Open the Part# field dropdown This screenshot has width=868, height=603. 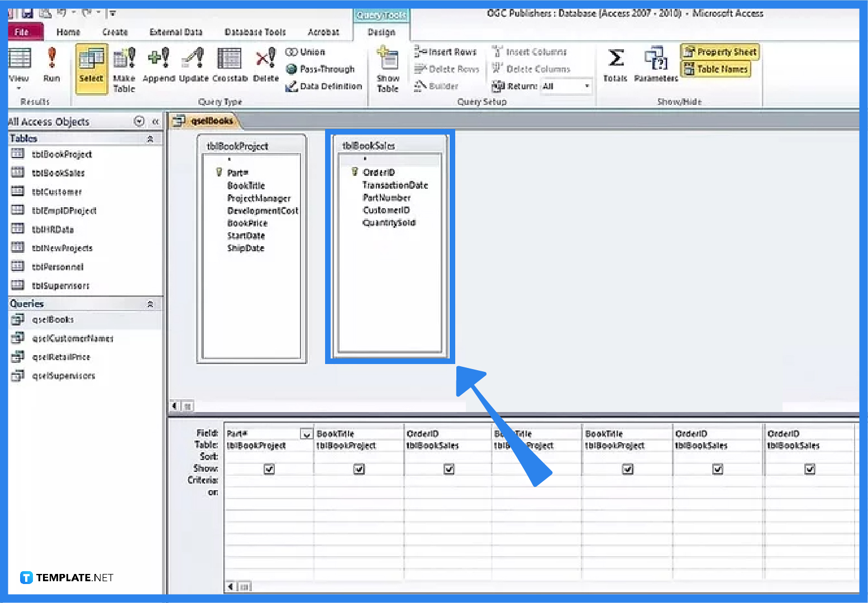pyautogui.click(x=306, y=433)
